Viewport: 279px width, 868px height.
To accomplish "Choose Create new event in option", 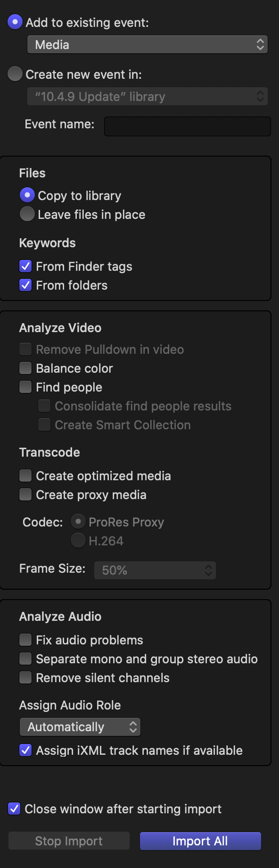I will [x=15, y=74].
